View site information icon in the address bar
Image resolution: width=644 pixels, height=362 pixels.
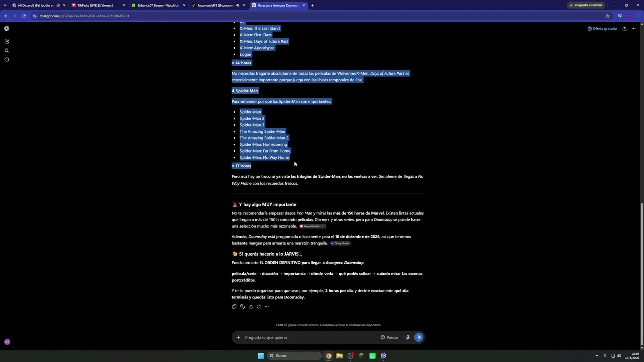(35, 16)
